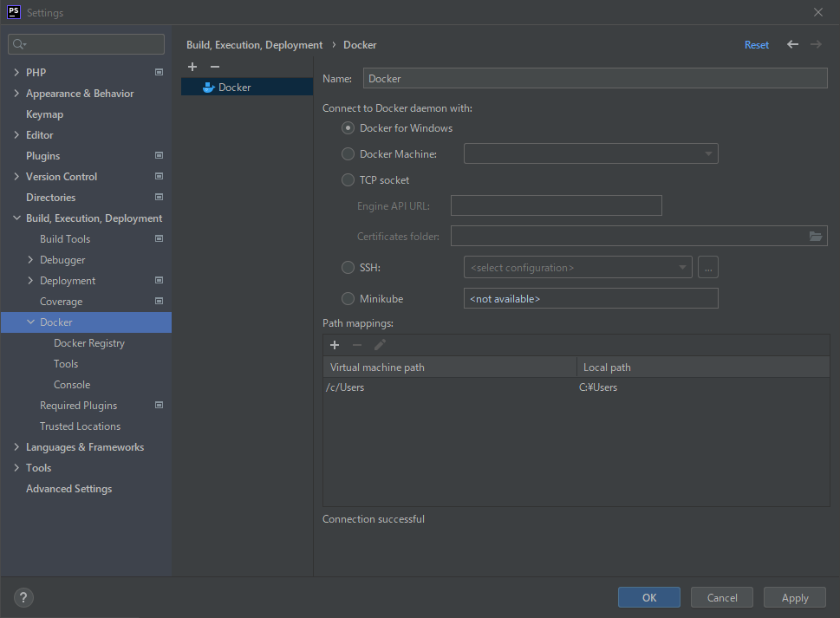The width and height of the screenshot is (840, 618).
Task: Click the back navigation arrow icon
Action: coord(792,44)
